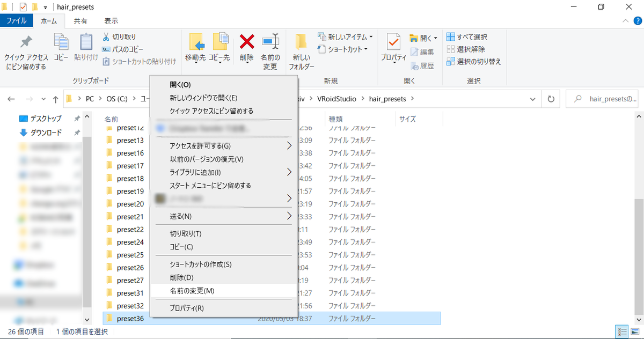Image resolution: width=644 pixels, height=339 pixels.
Task: Switch to details view icon in status bar
Action: pyautogui.click(x=622, y=331)
